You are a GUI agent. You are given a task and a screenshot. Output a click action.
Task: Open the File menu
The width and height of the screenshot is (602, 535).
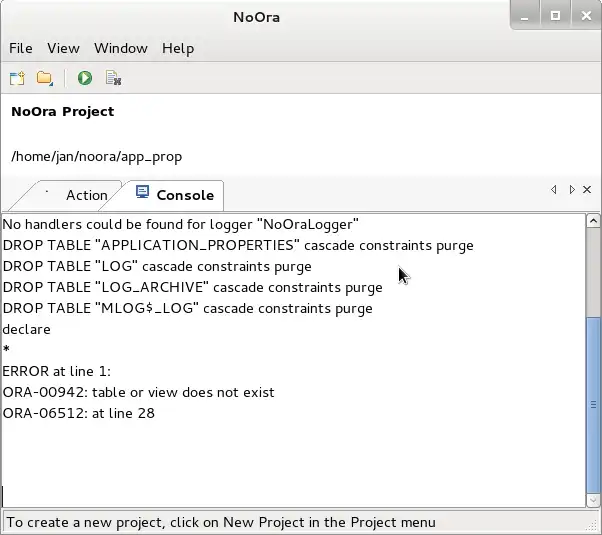coord(21,48)
